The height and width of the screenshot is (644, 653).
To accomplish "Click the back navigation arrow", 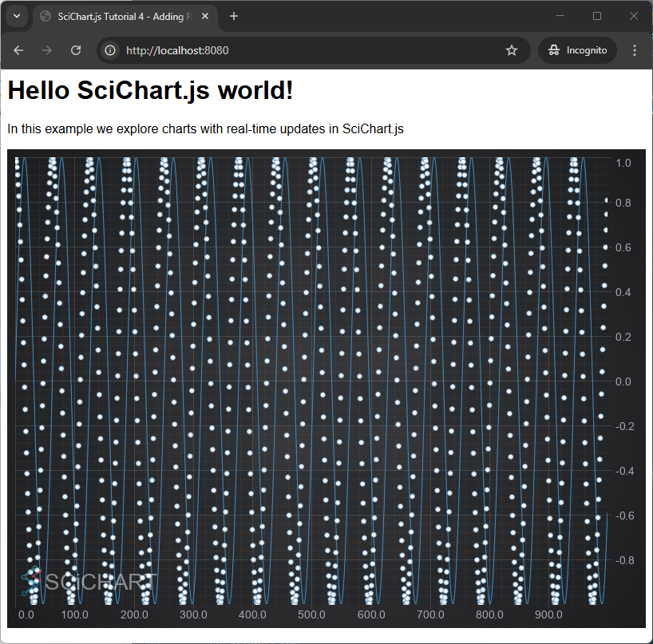I will [18, 50].
